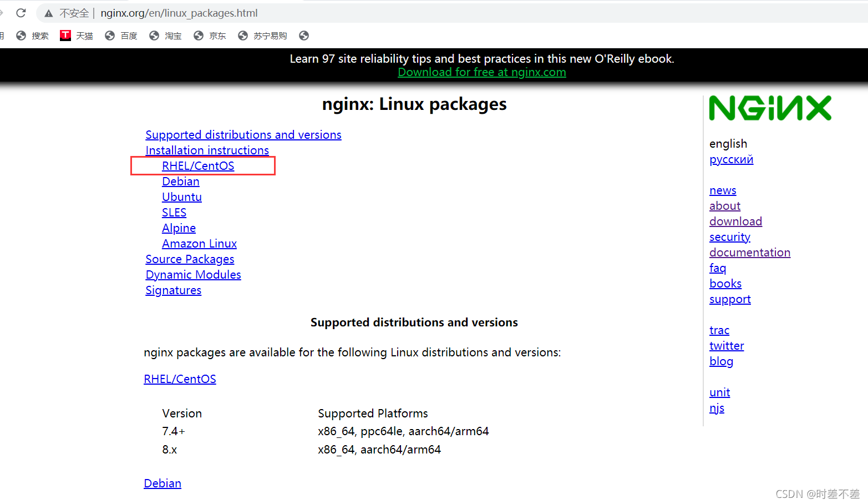Image resolution: width=868 pixels, height=504 pixels.
Task: Open the security page in sidebar
Action: 730,237
